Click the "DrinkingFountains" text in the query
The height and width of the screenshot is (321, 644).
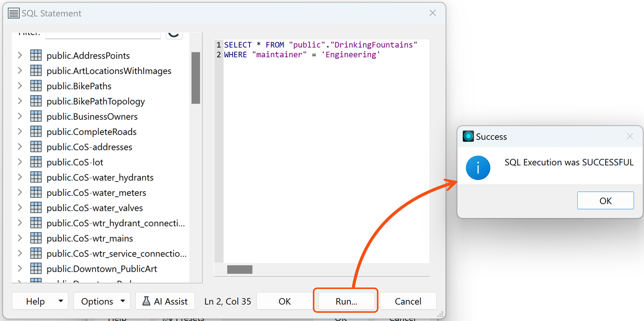374,45
